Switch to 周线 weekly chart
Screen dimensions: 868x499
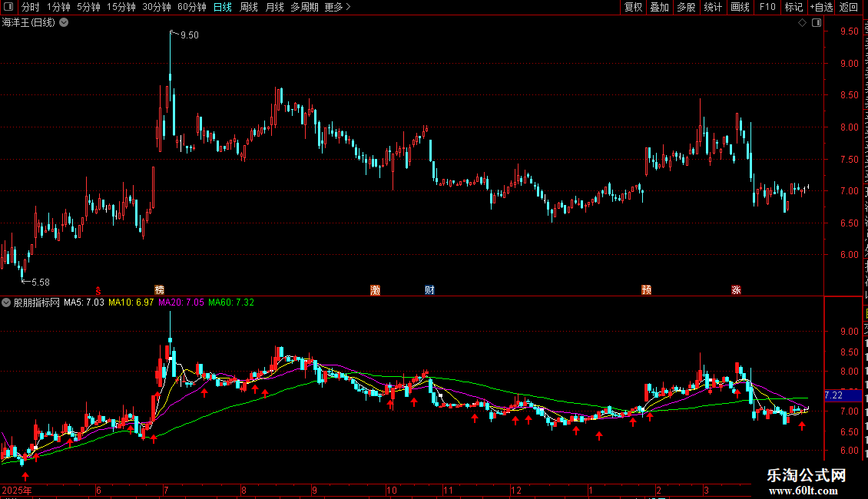(249, 7)
